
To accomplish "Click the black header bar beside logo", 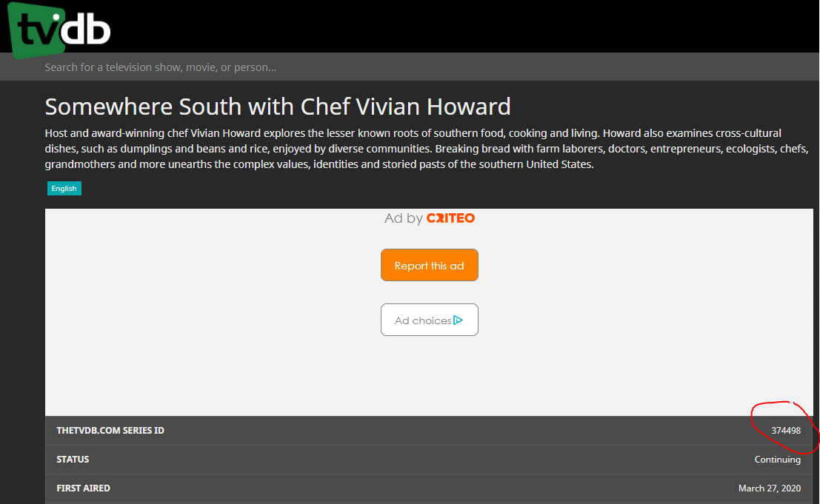I will [444, 26].
